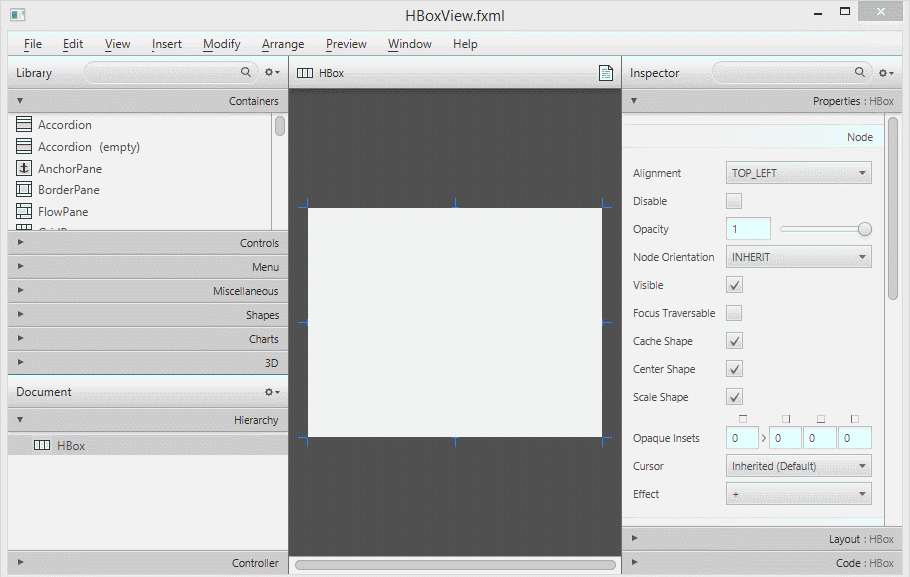Click the Inspector search magnifier icon
The image size is (910, 577).
pyautogui.click(x=860, y=72)
